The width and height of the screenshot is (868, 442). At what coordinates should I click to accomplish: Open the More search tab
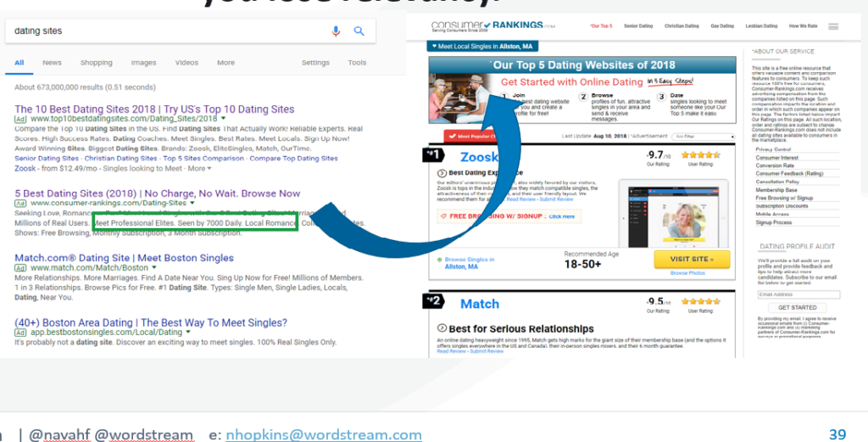(225, 63)
